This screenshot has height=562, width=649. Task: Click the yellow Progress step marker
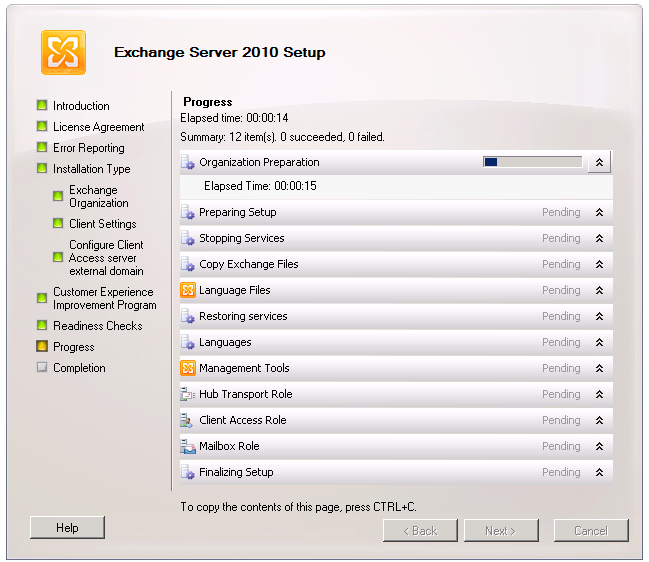pyautogui.click(x=42, y=346)
